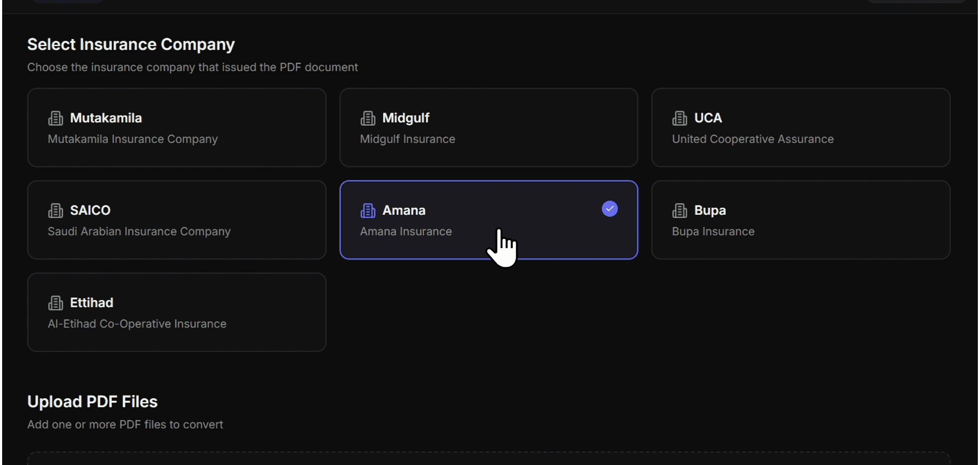Click the checkmark badge on Amana
980x465 pixels.
pyautogui.click(x=609, y=208)
